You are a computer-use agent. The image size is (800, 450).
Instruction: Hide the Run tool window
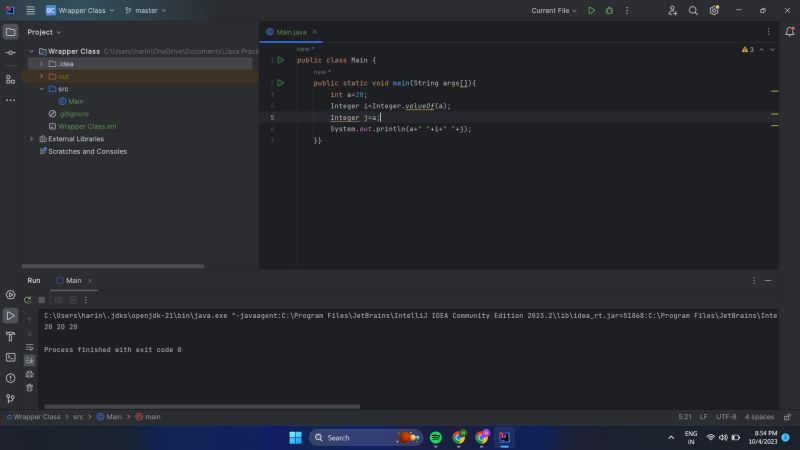pos(768,281)
